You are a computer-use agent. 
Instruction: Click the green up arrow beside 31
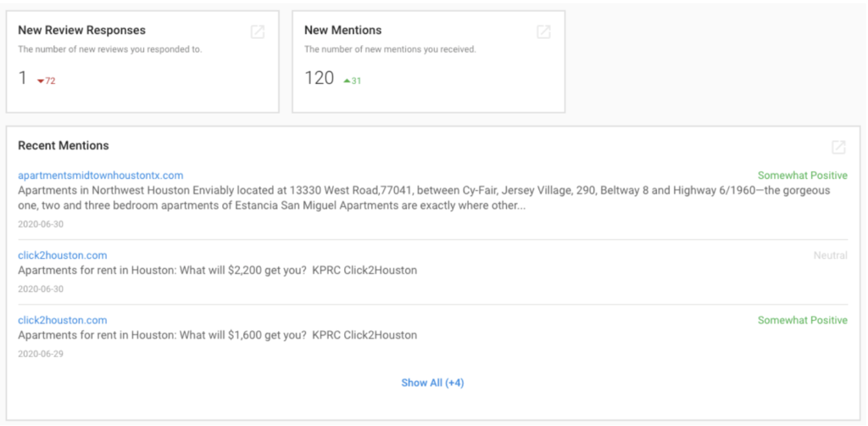tap(347, 81)
